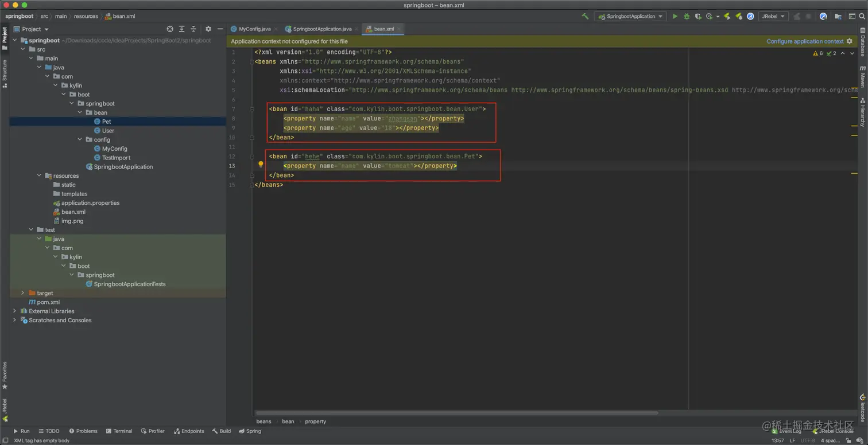Screen dimensions: 868x445
Task: Collapse All in Project panel
Action: point(193,29)
